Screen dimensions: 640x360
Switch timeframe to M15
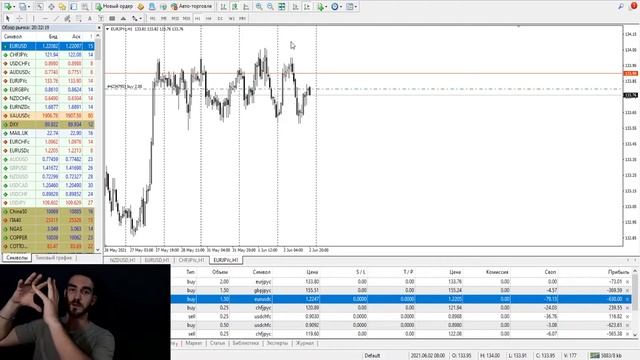pyautogui.click(x=175, y=18)
